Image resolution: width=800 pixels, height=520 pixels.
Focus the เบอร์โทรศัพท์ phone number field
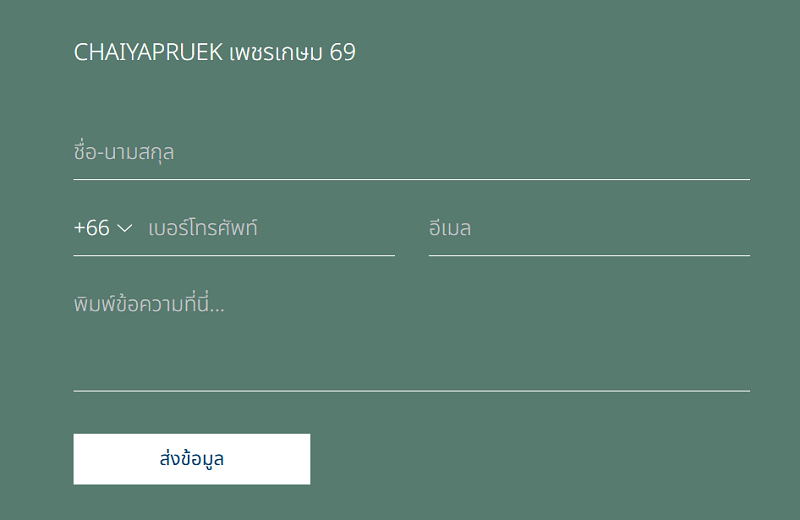(270, 228)
